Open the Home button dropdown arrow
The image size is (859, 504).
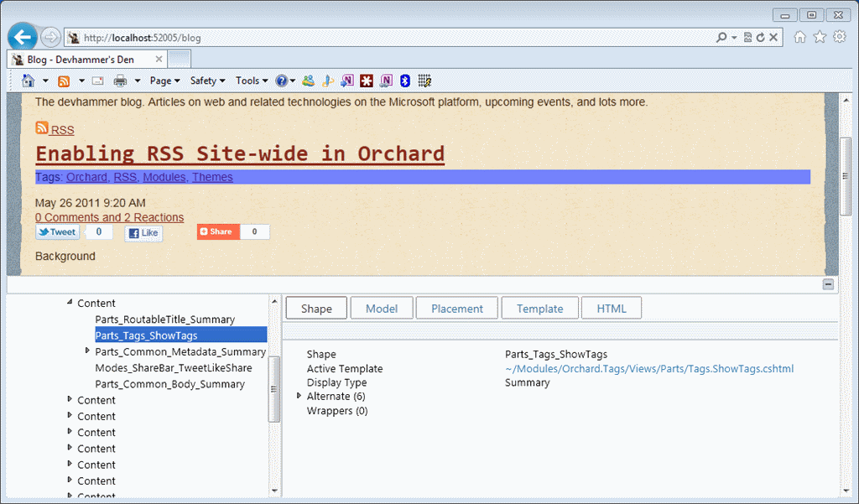[45, 81]
